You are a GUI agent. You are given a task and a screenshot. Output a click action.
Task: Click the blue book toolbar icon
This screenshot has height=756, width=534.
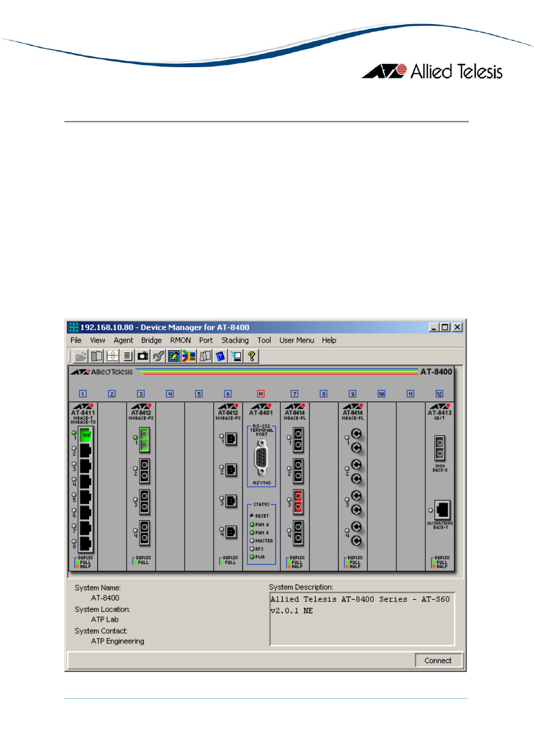[221, 356]
